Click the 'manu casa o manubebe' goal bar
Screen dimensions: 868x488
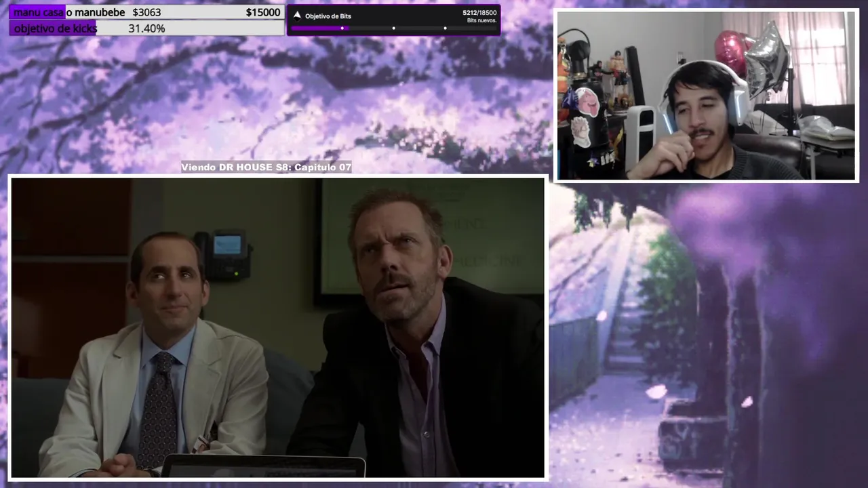pos(146,12)
